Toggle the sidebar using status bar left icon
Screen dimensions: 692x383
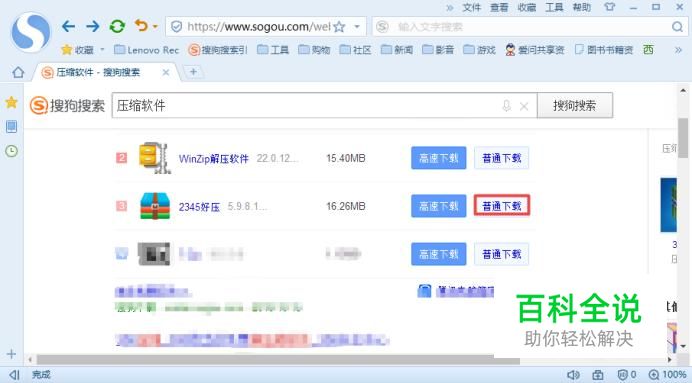(15, 375)
